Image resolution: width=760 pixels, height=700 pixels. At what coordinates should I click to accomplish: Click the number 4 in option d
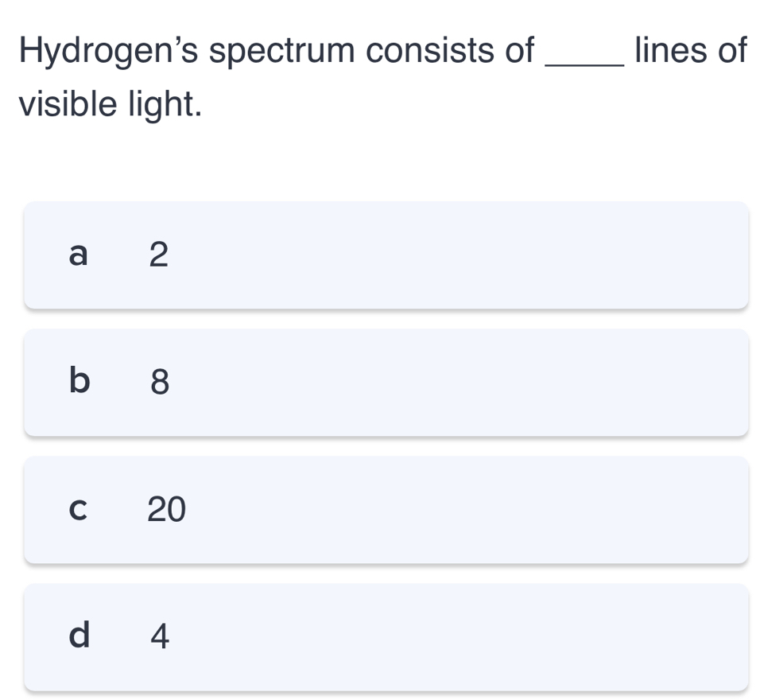[x=157, y=636]
